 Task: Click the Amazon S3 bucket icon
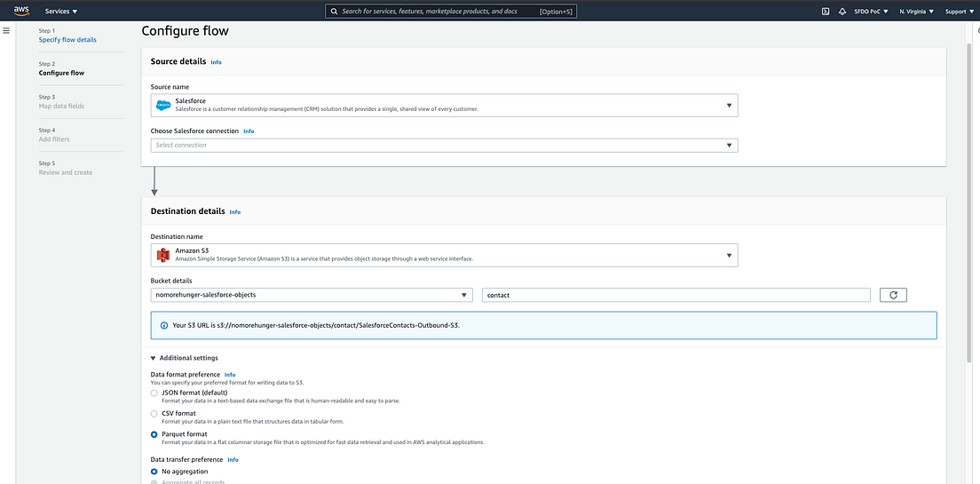(x=163, y=255)
